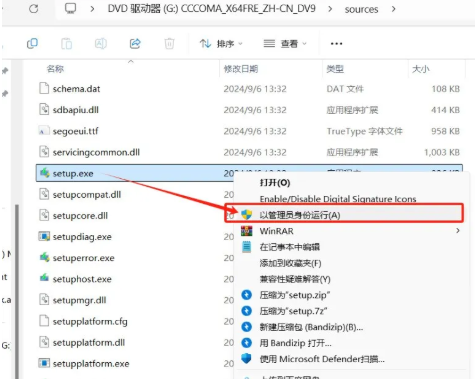Viewport: 475px width, 379px height.
Task: Sort by the 大小 column header
Action: pyautogui.click(x=421, y=69)
